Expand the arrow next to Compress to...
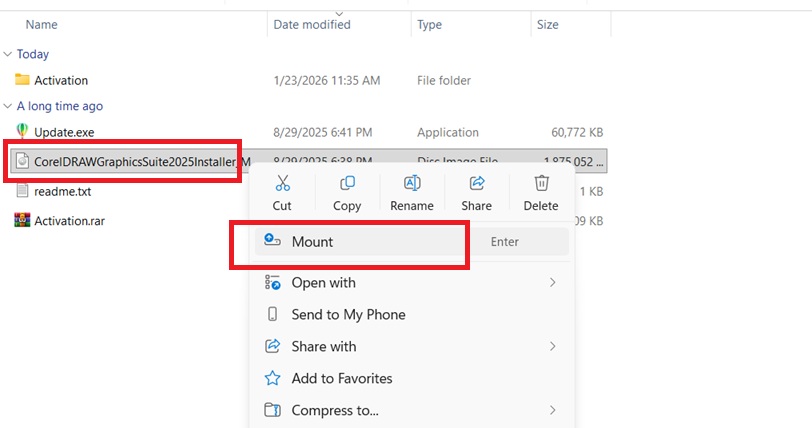This screenshot has width=812, height=428. [x=553, y=410]
